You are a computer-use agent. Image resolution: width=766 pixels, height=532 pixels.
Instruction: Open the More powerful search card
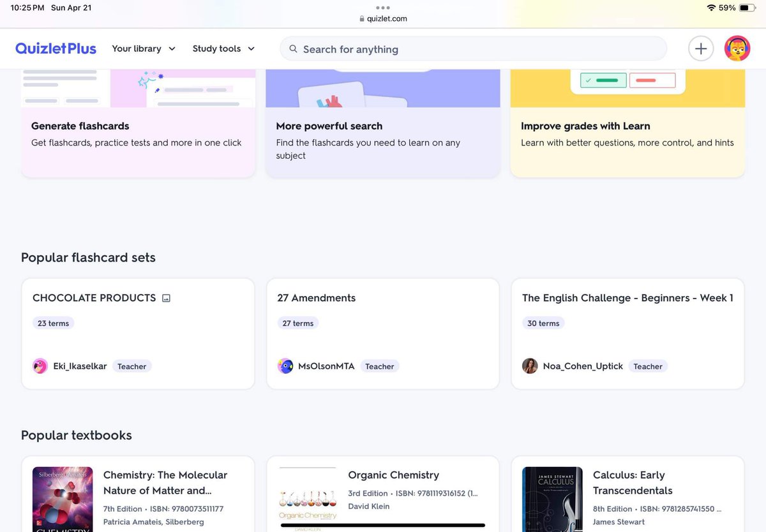[x=383, y=123]
